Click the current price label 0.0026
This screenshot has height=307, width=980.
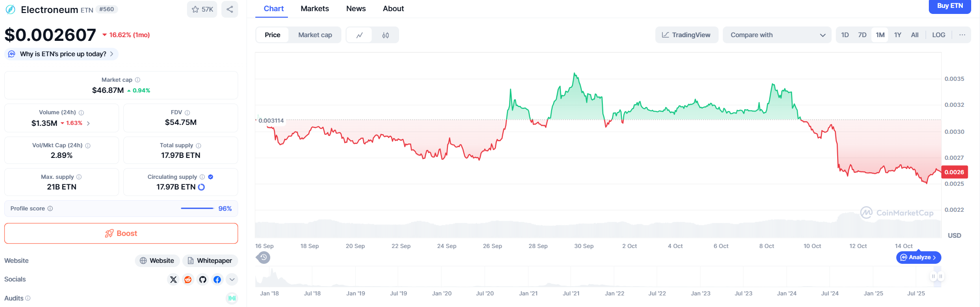(x=954, y=172)
